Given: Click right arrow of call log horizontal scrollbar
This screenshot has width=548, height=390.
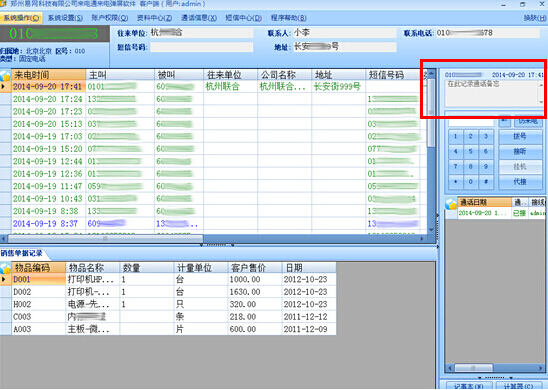Looking at the screenshot, I should (x=422, y=239).
